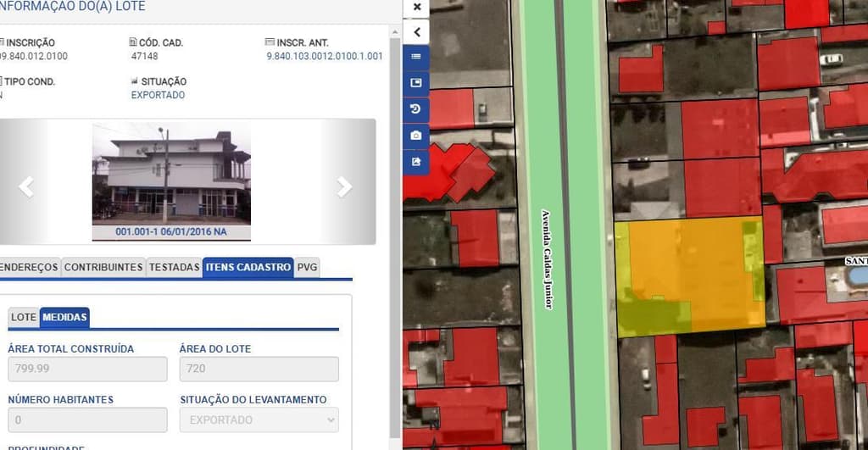
Task: Switch to the CONTRIBUINTES tab
Action: click(x=103, y=267)
